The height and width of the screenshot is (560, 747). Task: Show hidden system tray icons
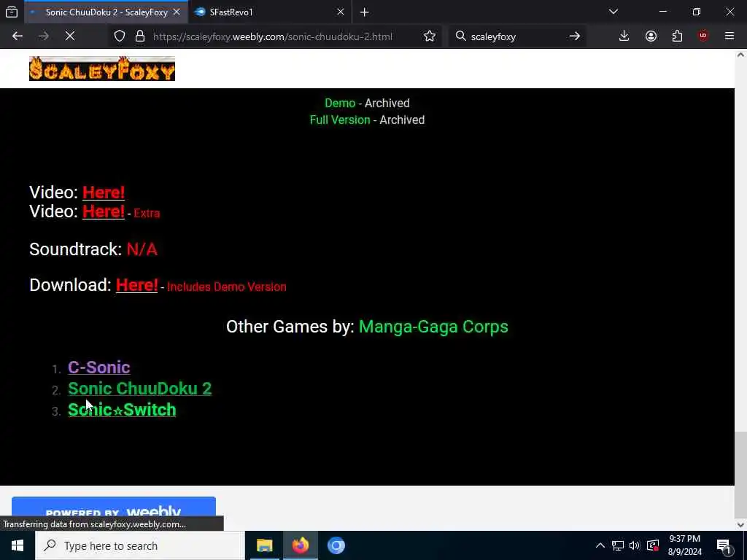[x=600, y=545]
